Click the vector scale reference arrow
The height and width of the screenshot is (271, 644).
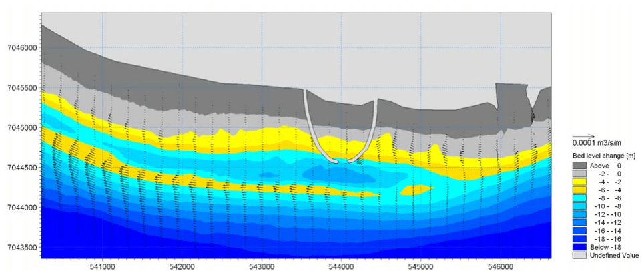pyautogui.click(x=583, y=137)
